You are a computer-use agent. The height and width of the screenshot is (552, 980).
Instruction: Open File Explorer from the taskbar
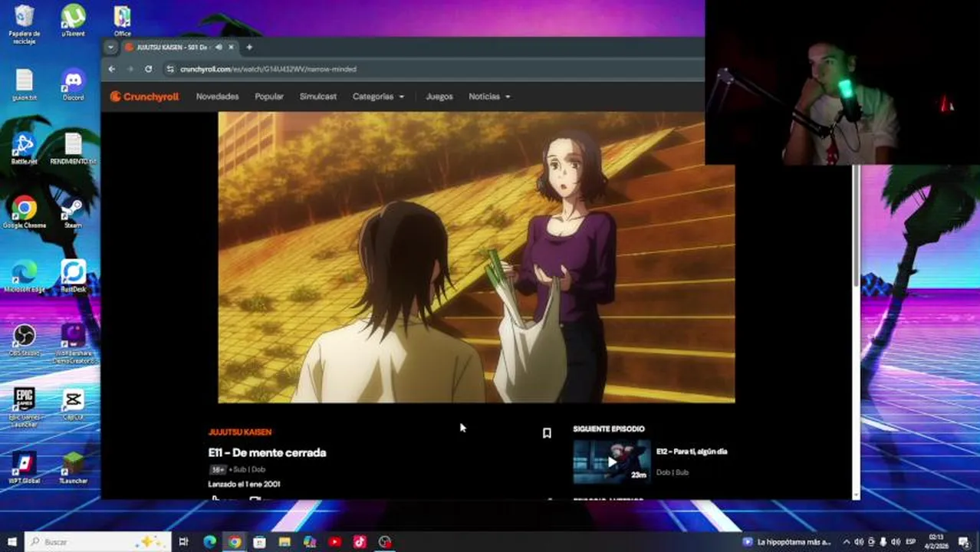[284, 542]
